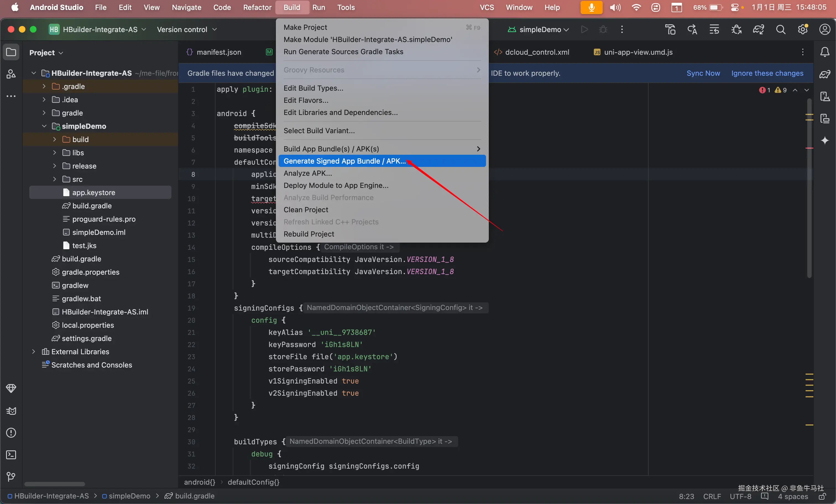Toggle the read-only lock icon in status bar
The width and height of the screenshot is (836, 504).
click(822, 497)
